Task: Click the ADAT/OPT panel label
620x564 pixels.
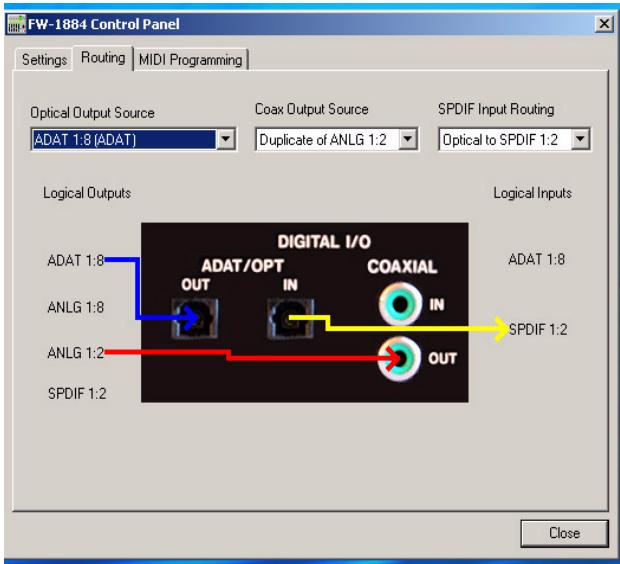Action: click(242, 266)
